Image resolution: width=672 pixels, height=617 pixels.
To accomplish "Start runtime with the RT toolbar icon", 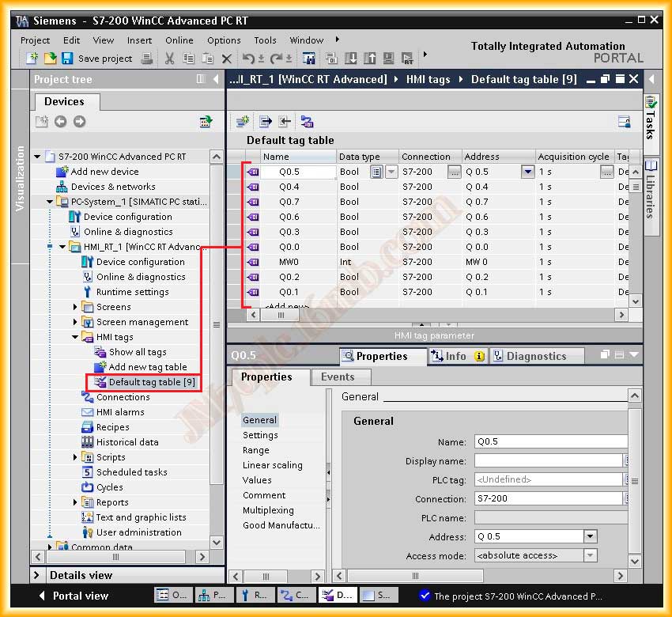I will click(407, 59).
